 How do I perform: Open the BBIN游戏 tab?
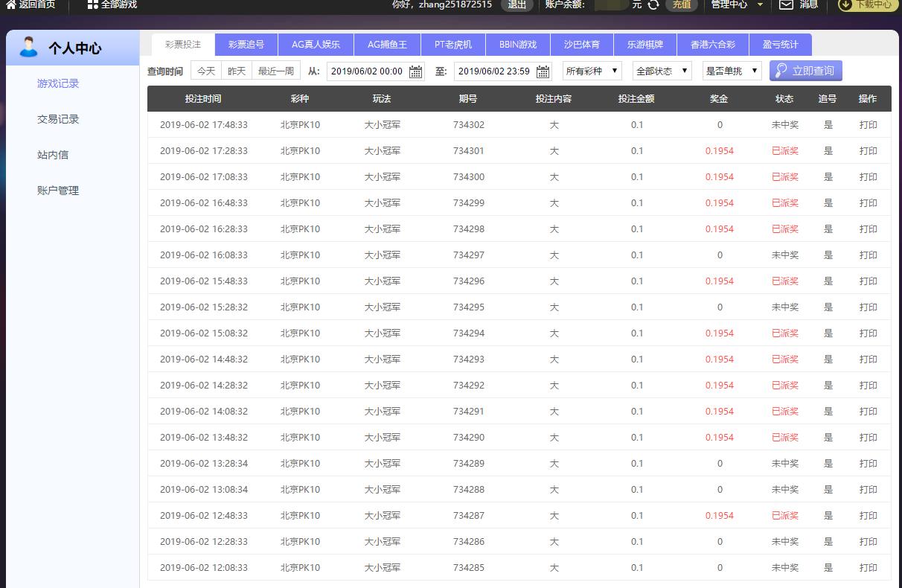pyautogui.click(x=518, y=45)
